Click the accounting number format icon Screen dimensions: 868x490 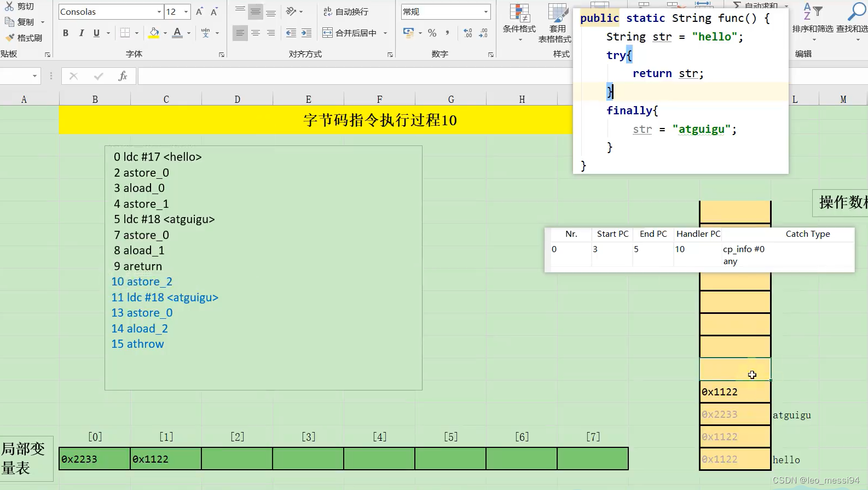click(409, 33)
